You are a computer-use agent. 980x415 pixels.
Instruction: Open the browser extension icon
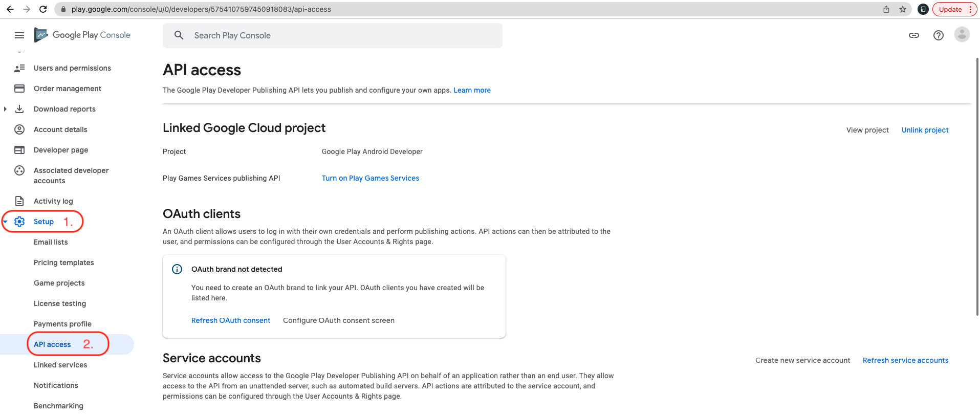[x=923, y=9]
